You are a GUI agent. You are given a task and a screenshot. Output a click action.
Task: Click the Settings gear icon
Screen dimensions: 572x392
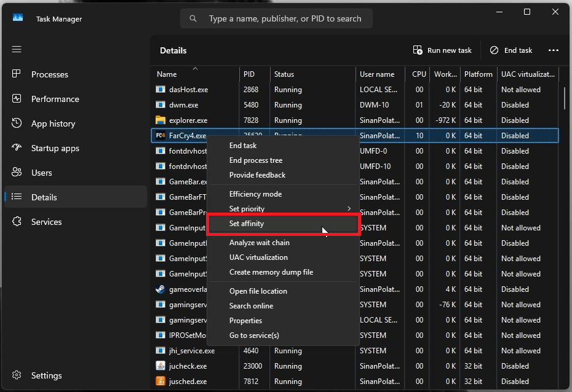17,375
